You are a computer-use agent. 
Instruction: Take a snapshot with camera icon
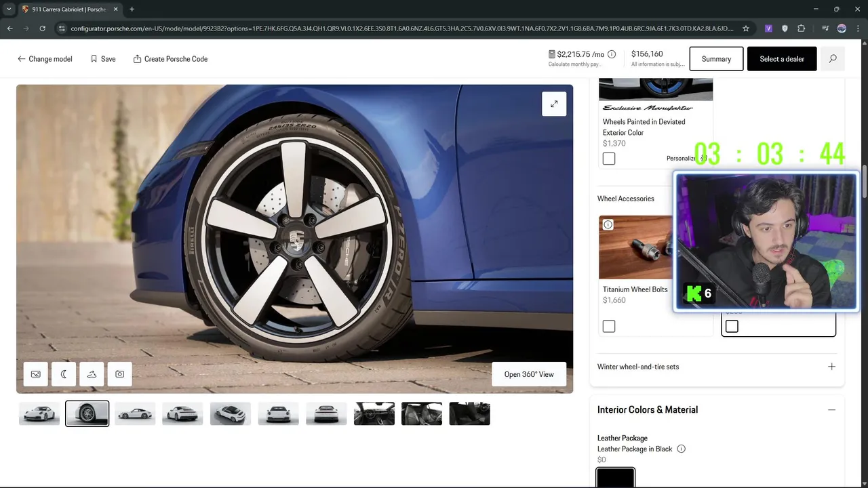click(x=119, y=374)
